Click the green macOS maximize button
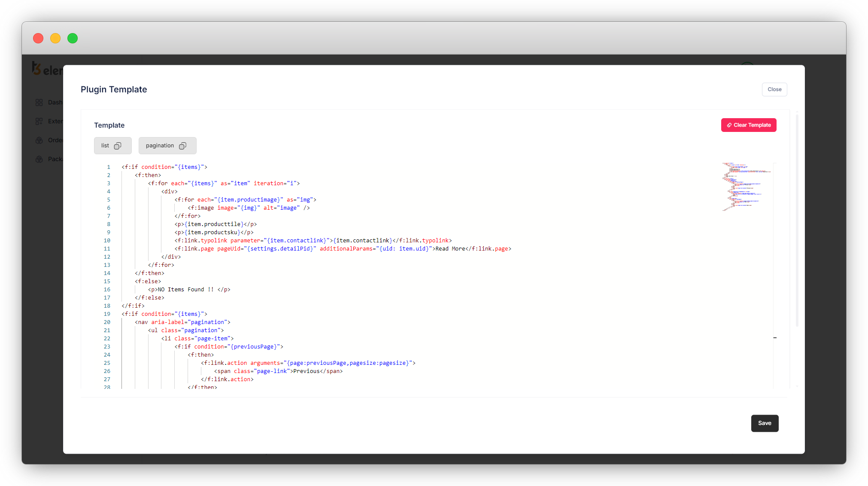 click(73, 38)
